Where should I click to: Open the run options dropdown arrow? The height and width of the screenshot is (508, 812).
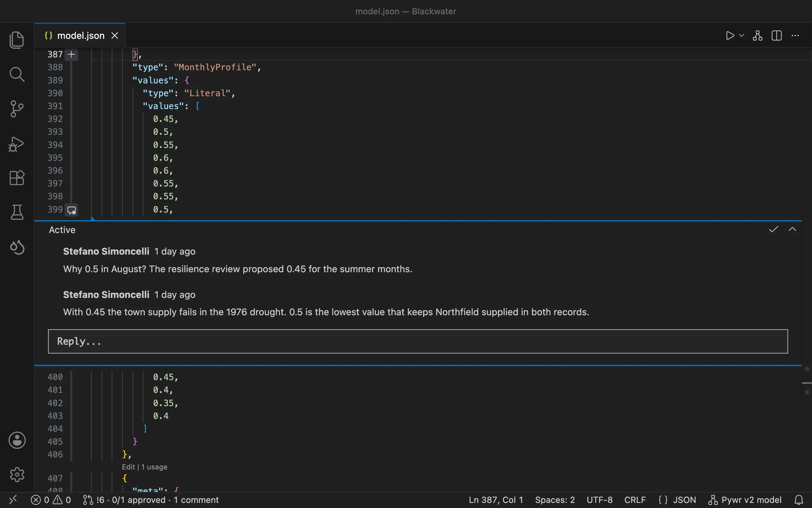click(742, 35)
